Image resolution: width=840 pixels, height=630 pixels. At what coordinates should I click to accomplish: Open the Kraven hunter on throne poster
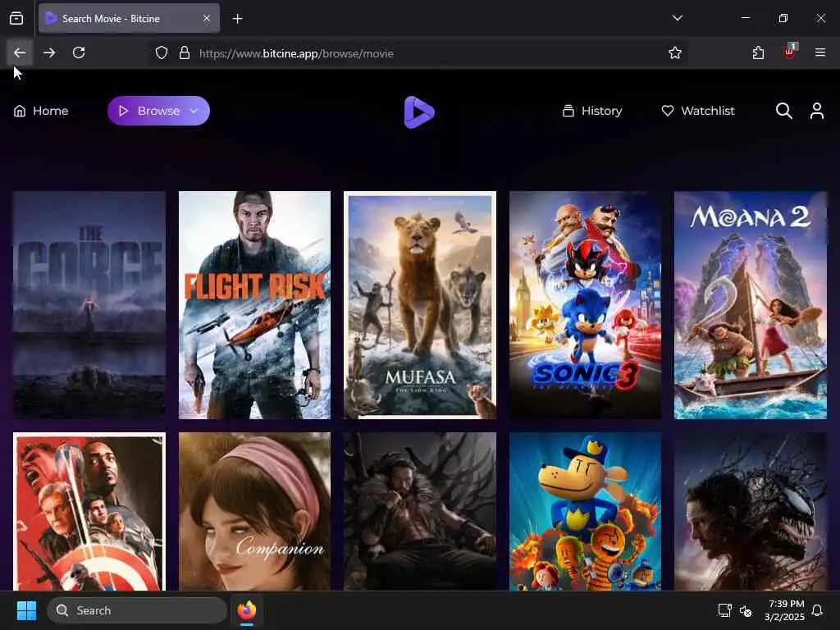420,512
